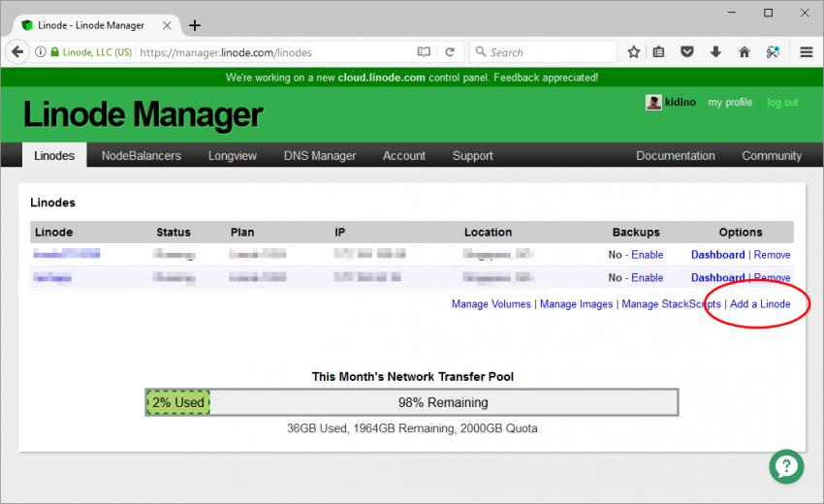Open Dashboard for the second Linode
This screenshot has width=824, height=504.
[717, 278]
